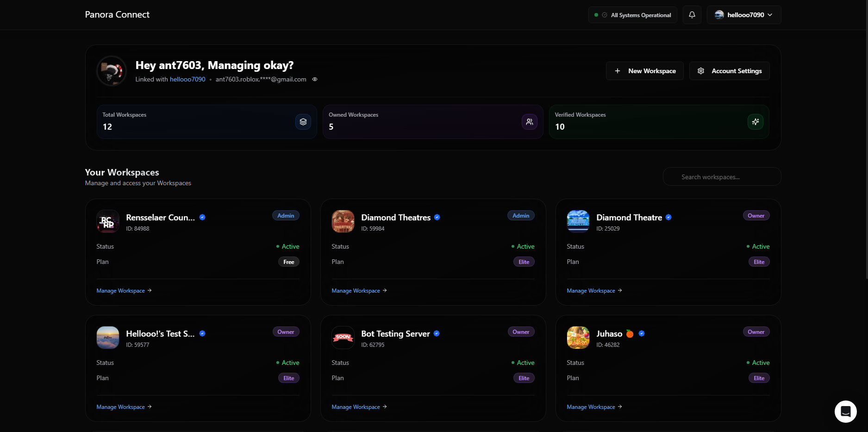Manage the Diamond Theatre workspace

(591, 290)
